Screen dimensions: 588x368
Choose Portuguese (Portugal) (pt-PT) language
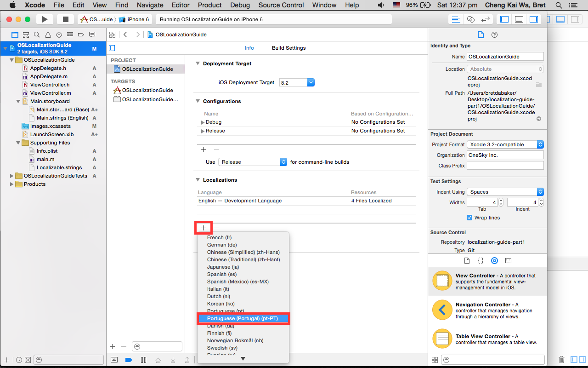click(x=243, y=318)
